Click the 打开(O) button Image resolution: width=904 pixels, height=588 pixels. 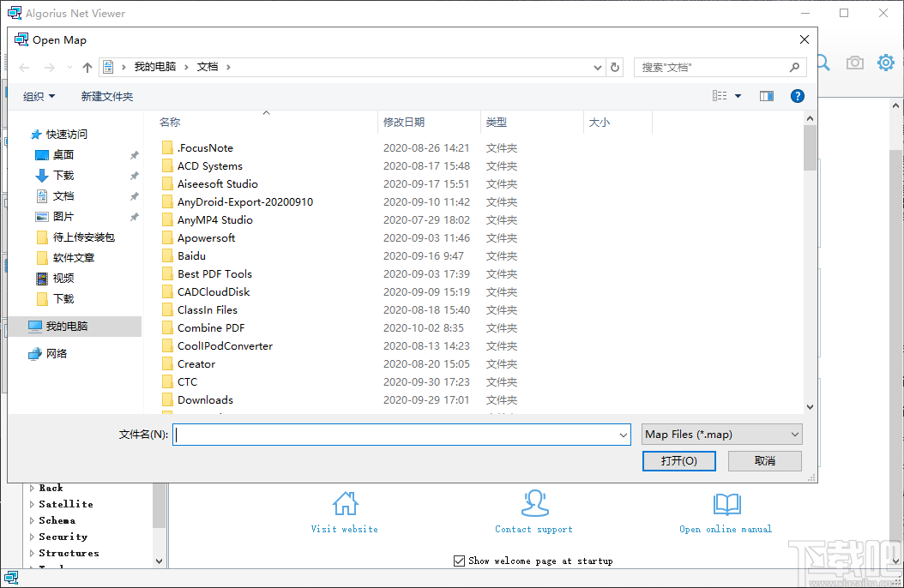coord(678,460)
